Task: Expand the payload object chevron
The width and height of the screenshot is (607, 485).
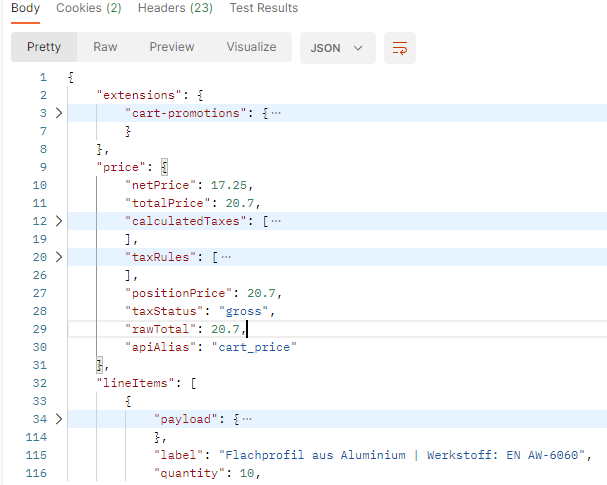Action: pyautogui.click(x=59, y=419)
